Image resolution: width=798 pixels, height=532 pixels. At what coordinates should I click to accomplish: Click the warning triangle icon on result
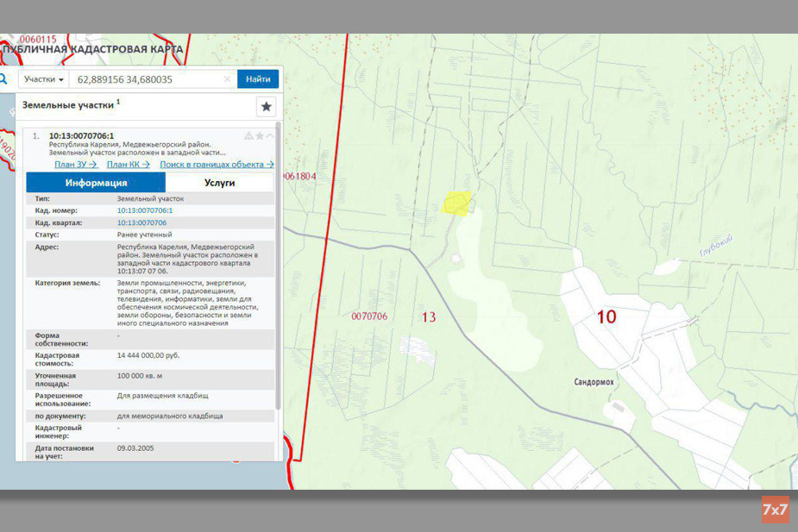tap(248, 136)
